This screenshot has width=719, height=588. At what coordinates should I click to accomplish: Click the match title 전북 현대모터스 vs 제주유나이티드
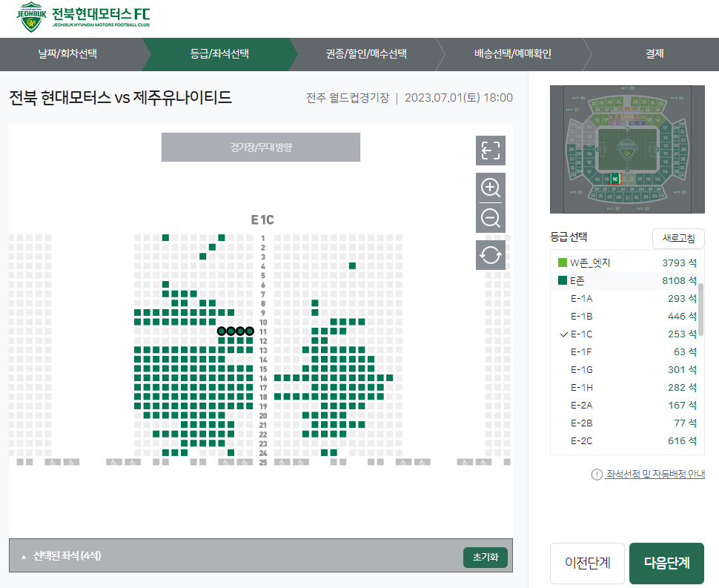click(121, 98)
